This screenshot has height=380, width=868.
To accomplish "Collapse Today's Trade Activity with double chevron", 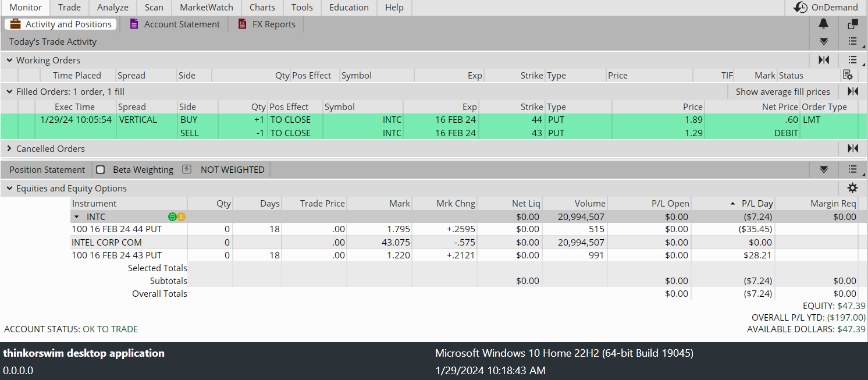I will (824, 41).
